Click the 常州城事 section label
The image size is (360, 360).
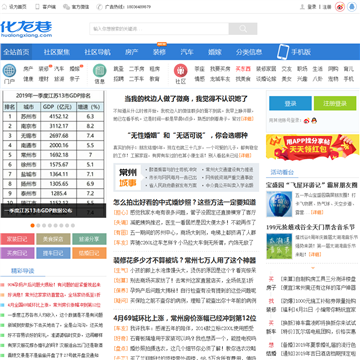coord(128,178)
